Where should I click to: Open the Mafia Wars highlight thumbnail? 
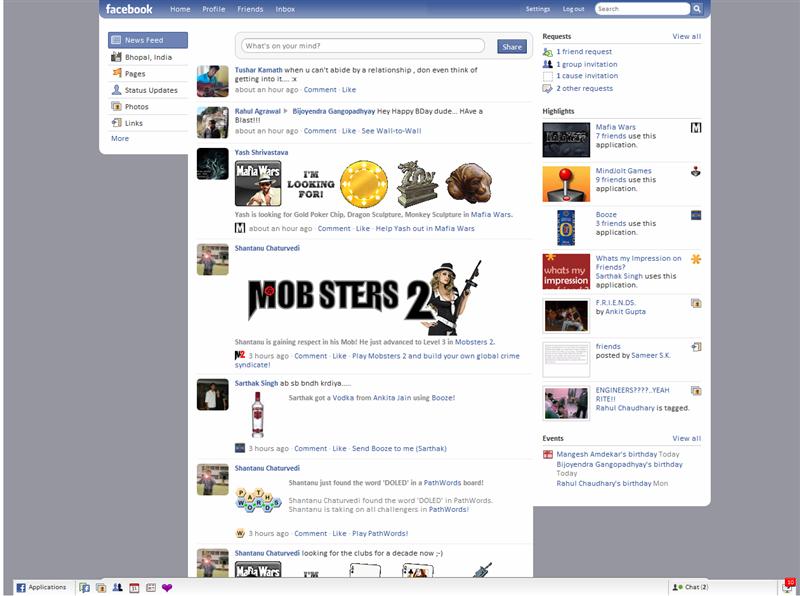point(566,139)
